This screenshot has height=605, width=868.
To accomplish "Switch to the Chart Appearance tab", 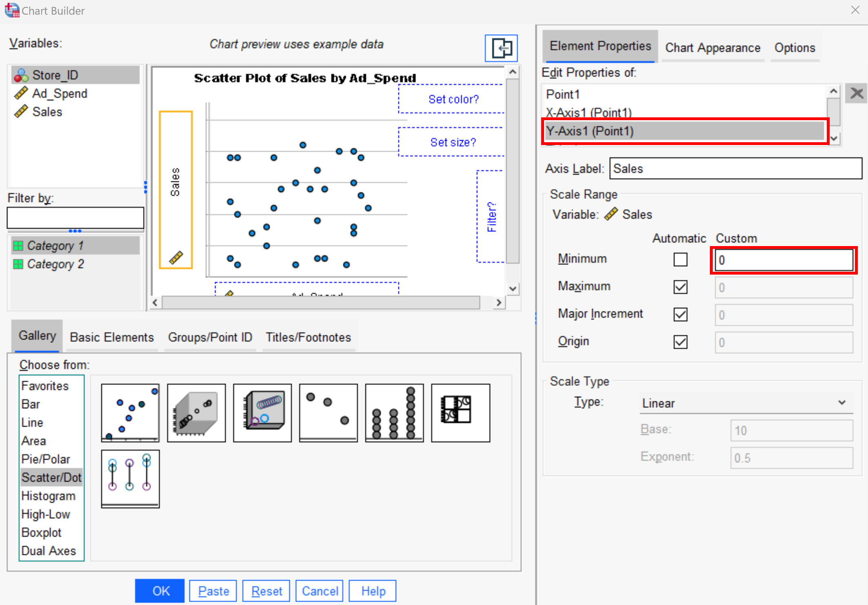I will click(712, 48).
